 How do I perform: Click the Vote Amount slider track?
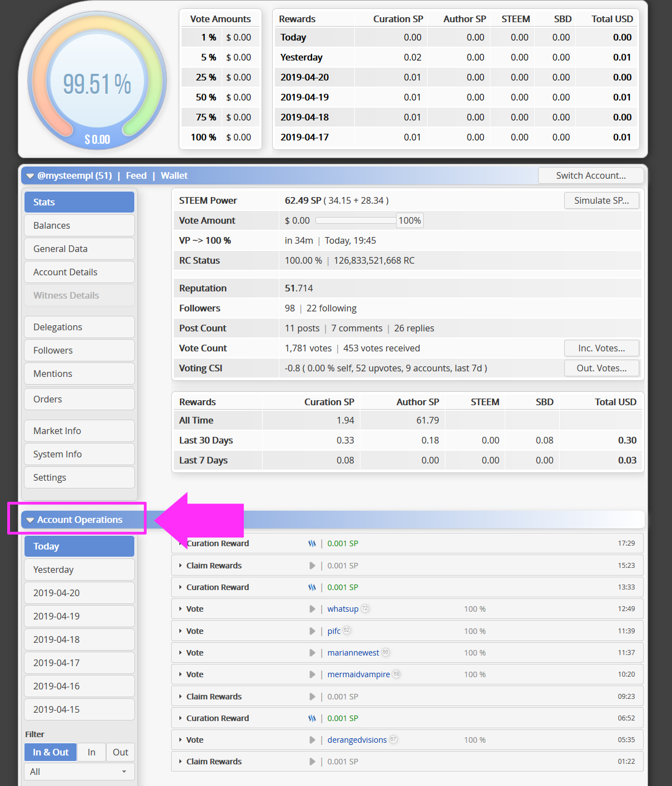[355, 220]
